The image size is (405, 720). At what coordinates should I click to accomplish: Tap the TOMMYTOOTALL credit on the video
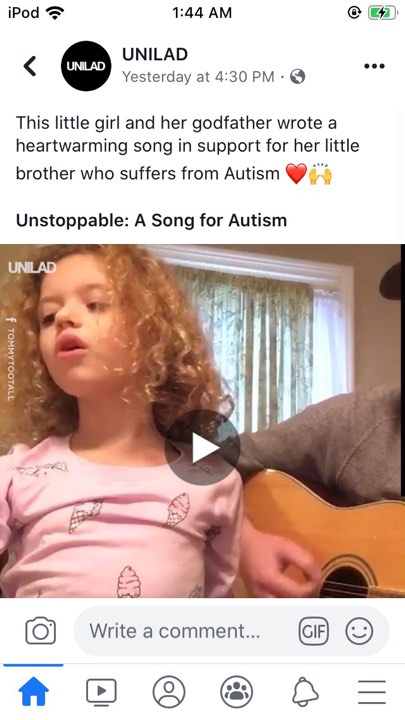click(11, 358)
